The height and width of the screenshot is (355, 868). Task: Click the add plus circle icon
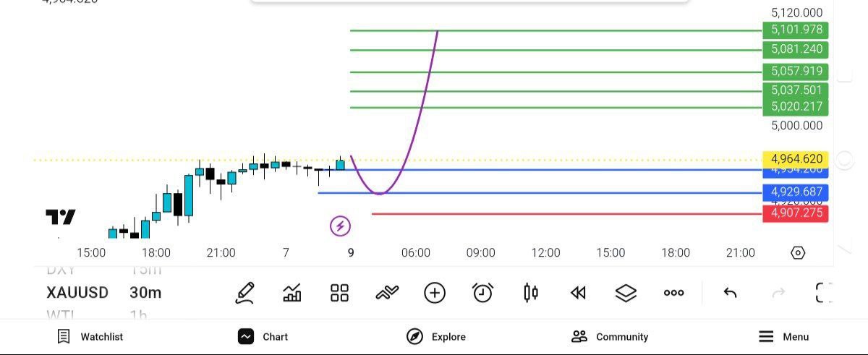pyautogui.click(x=435, y=293)
